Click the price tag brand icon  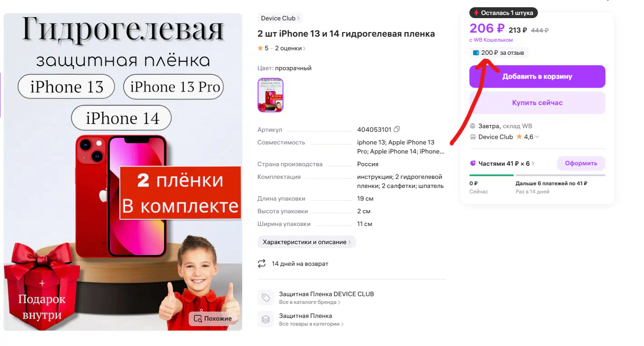(266, 298)
